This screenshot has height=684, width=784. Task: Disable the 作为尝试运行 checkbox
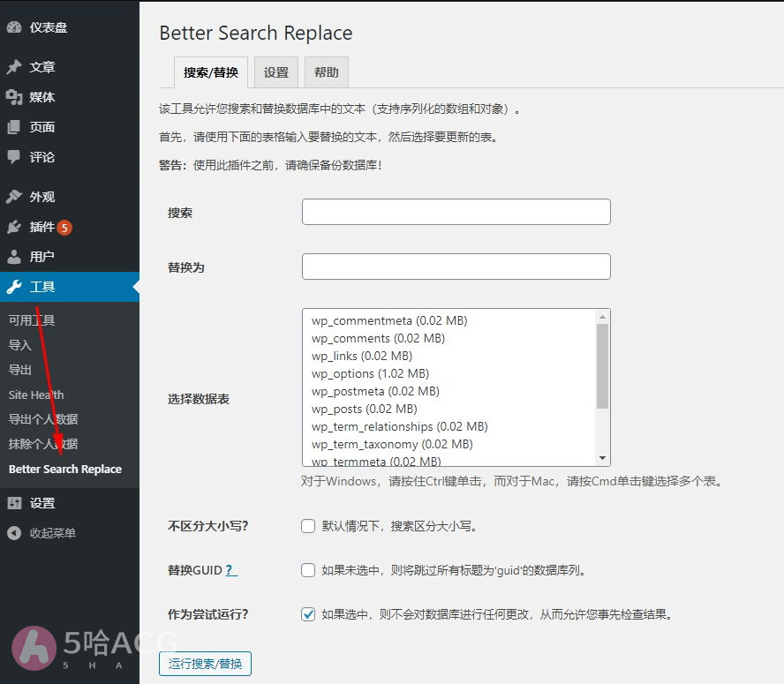308,615
